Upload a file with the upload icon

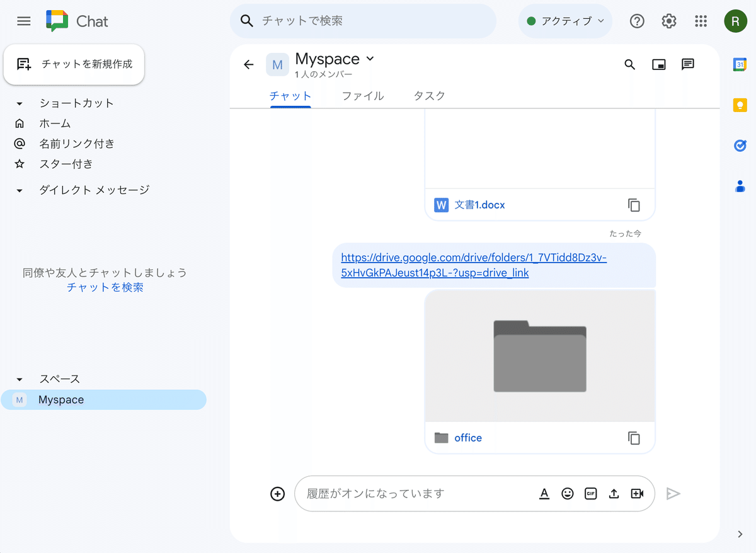click(x=614, y=494)
